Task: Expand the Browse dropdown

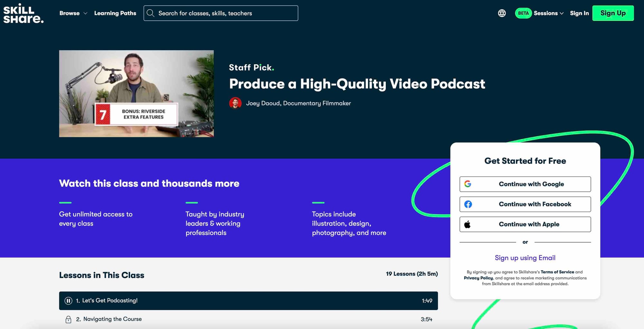Action: tap(73, 13)
